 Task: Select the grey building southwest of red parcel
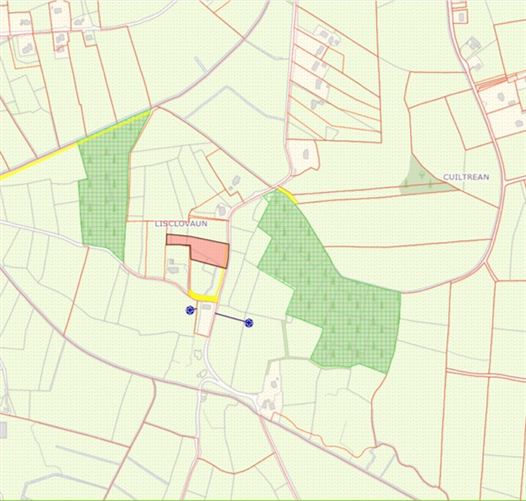pyautogui.click(x=173, y=266)
